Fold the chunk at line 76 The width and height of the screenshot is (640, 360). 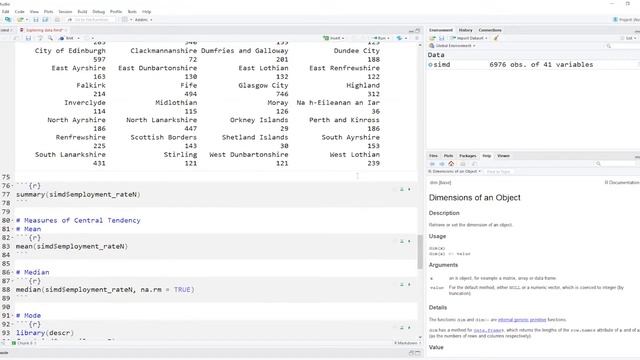[x=13, y=186]
